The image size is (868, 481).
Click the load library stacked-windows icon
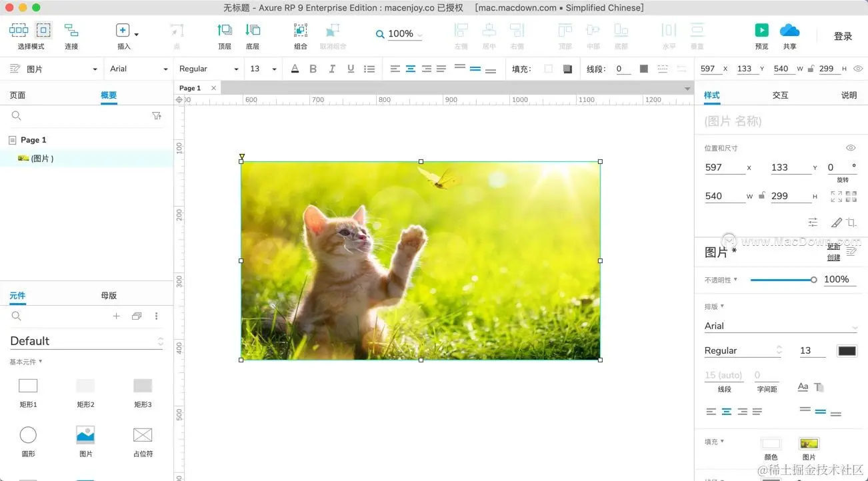[x=137, y=316]
